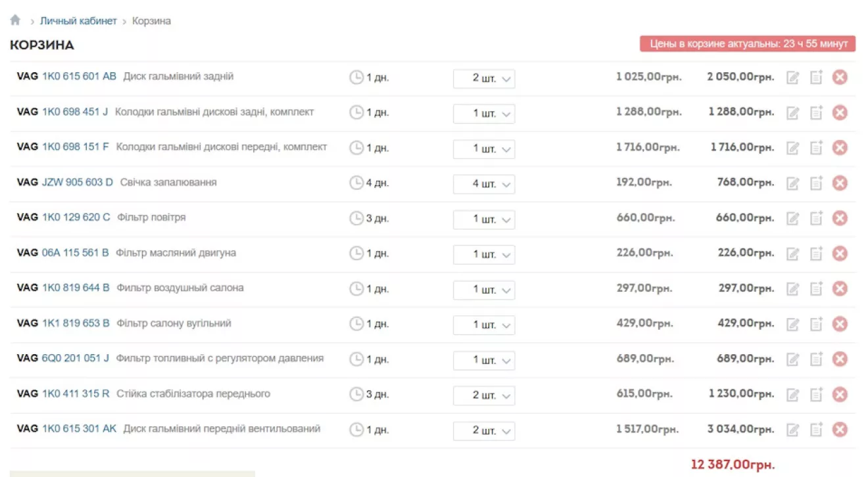
Task: Delete cabin carbon filter 1K1 819 653 B
Action: coord(840,324)
